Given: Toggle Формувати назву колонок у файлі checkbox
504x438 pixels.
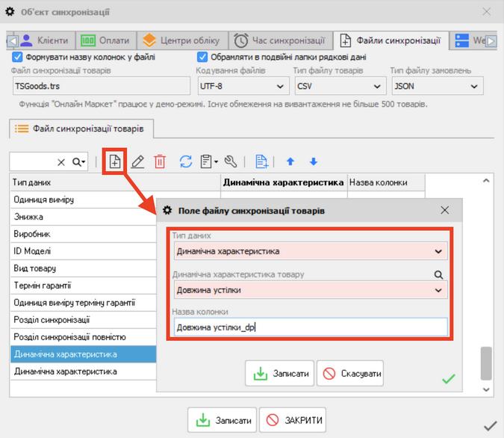Looking at the screenshot, I should point(18,57).
